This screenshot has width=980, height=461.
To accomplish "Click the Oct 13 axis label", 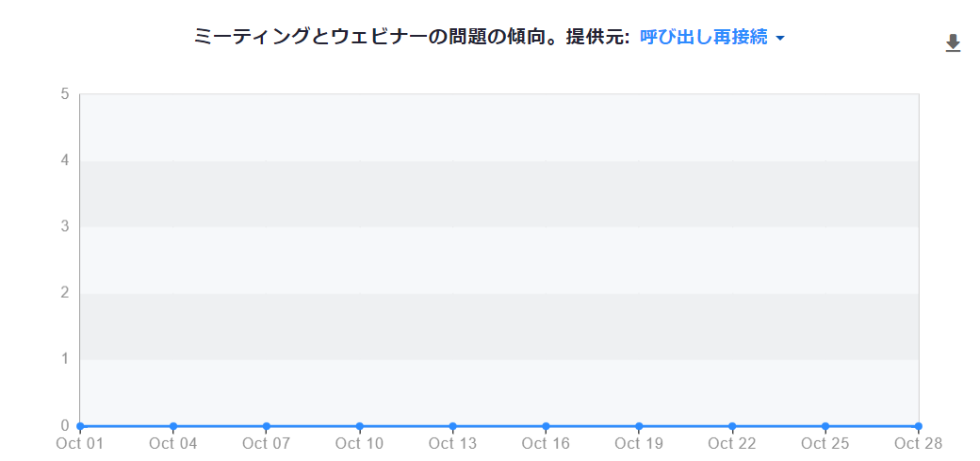I will (x=452, y=443).
